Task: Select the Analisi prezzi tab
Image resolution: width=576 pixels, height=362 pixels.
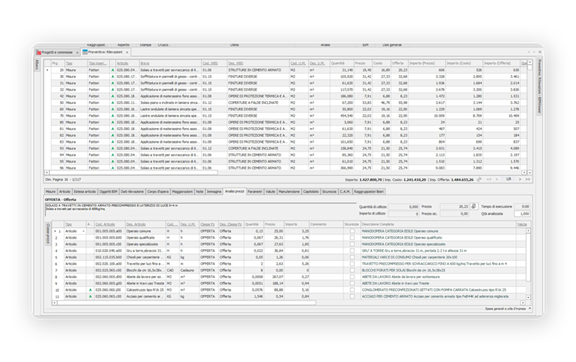Action: (234, 191)
